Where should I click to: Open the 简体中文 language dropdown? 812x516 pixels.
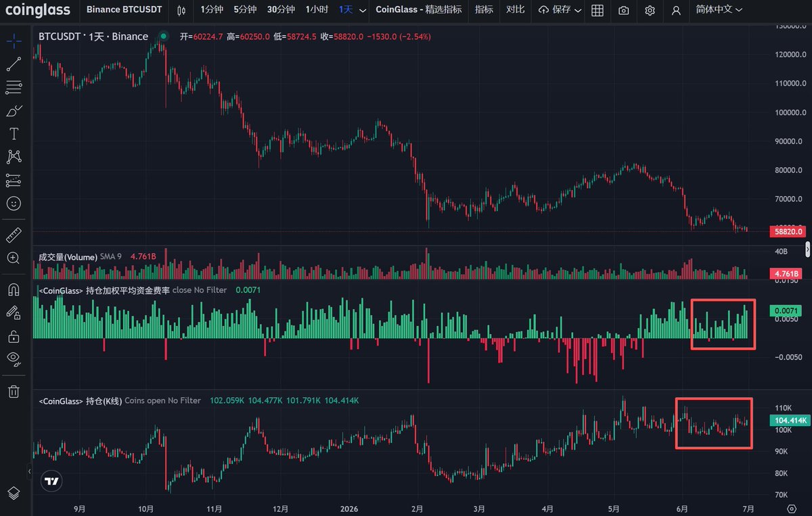click(x=719, y=10)
